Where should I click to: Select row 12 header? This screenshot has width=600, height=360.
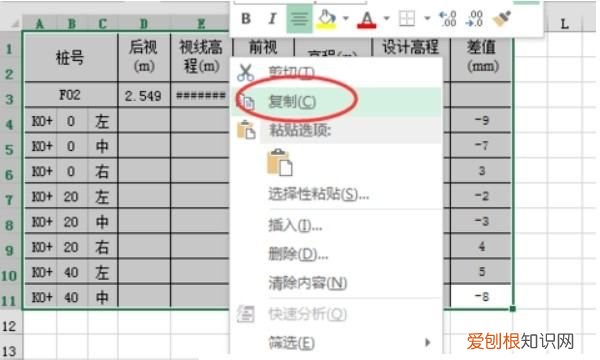[9, 326]
